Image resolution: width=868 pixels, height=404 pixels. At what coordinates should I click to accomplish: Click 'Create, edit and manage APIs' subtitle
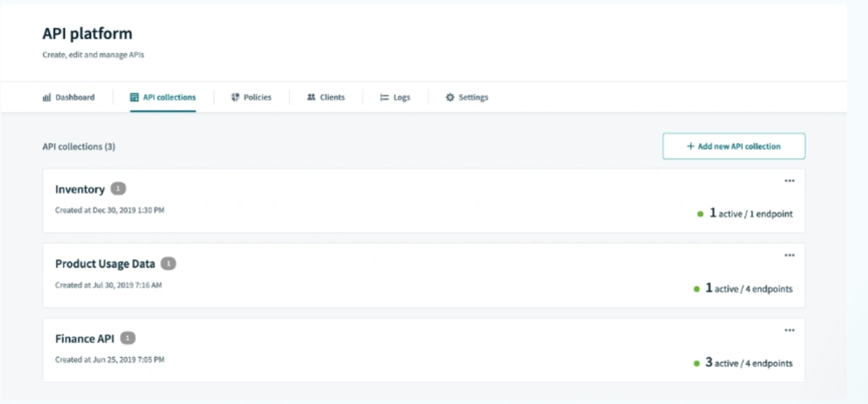[x=93, y=54]
